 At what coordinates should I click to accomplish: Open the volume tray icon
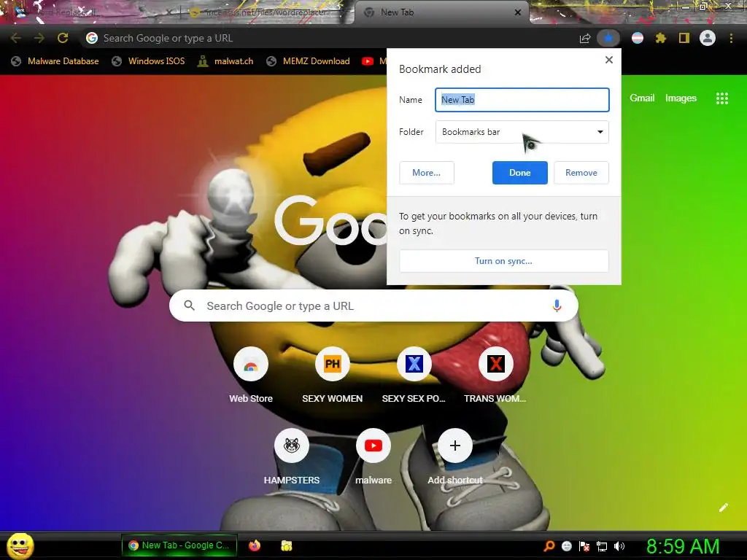click(x=619, y=546)
